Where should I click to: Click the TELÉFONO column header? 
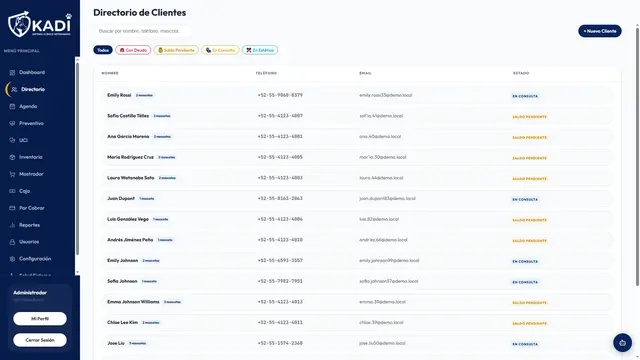pyautogui.click(x=266, y=73)
